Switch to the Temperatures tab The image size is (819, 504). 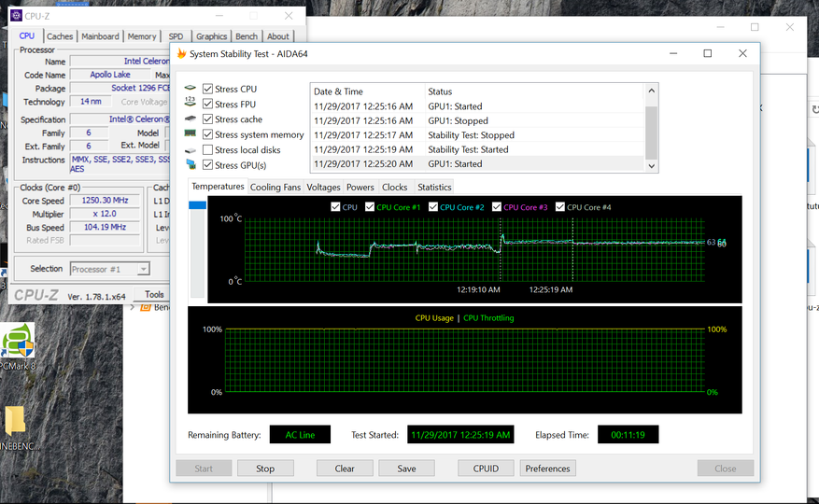pyautogui.click(x=218, y=187)
